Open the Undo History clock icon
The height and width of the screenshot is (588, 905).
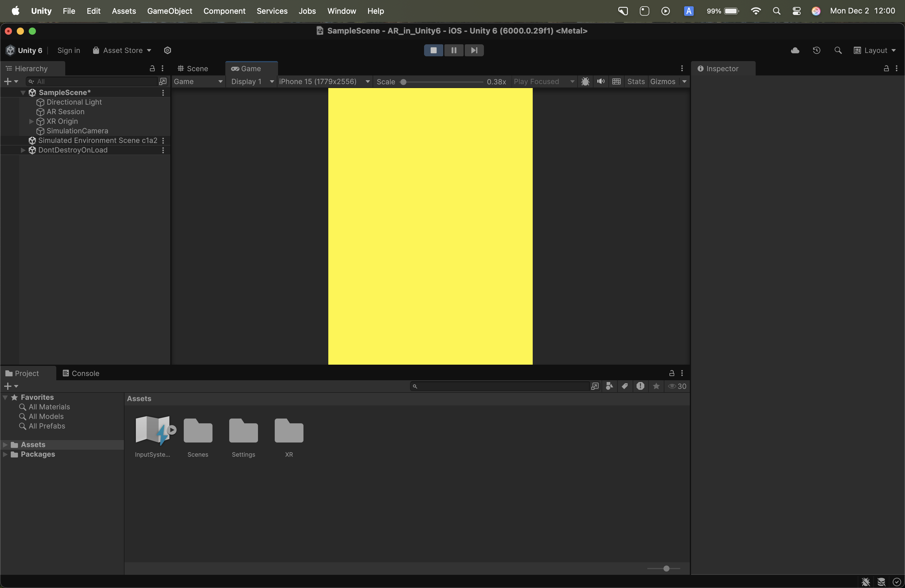(816, 51)
